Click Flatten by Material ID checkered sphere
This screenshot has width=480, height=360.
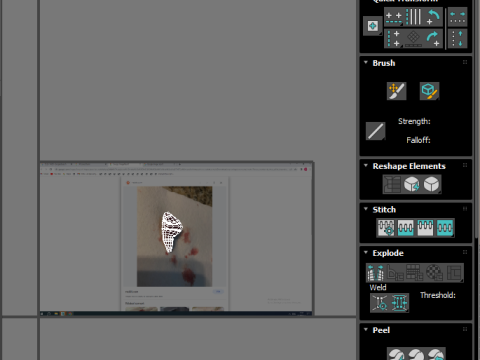(x=434, y=273)
